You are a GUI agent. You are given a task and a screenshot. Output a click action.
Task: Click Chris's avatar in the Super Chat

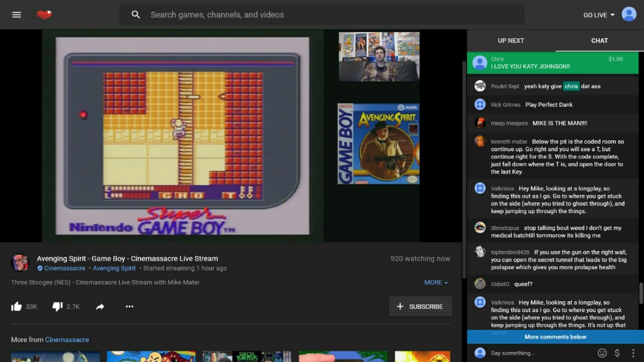(x=480, y=63)
